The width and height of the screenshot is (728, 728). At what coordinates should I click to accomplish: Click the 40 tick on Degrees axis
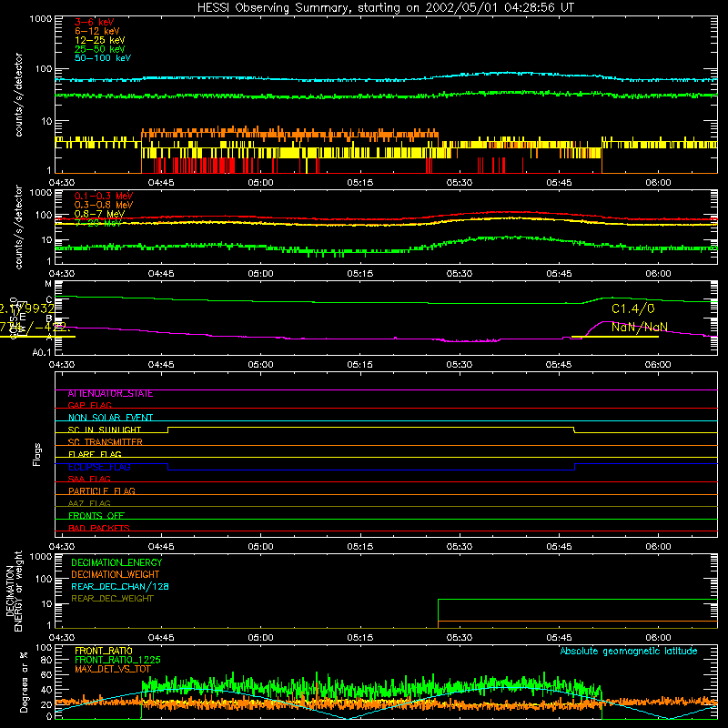[x=46, y=690]
